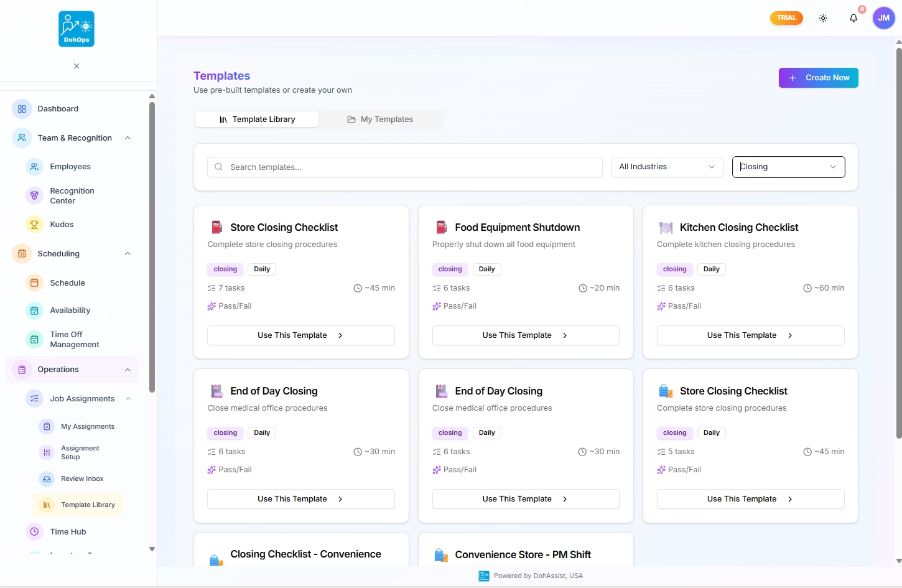Click the Kudos trophy icon
Screen dimensions: 902x588
tap(34, 224)
